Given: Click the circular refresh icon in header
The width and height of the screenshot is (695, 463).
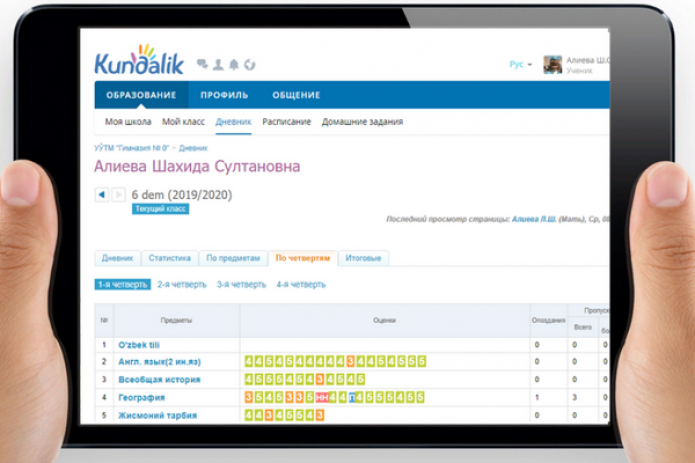Looking at the screenshot, I should click(250, 65).
